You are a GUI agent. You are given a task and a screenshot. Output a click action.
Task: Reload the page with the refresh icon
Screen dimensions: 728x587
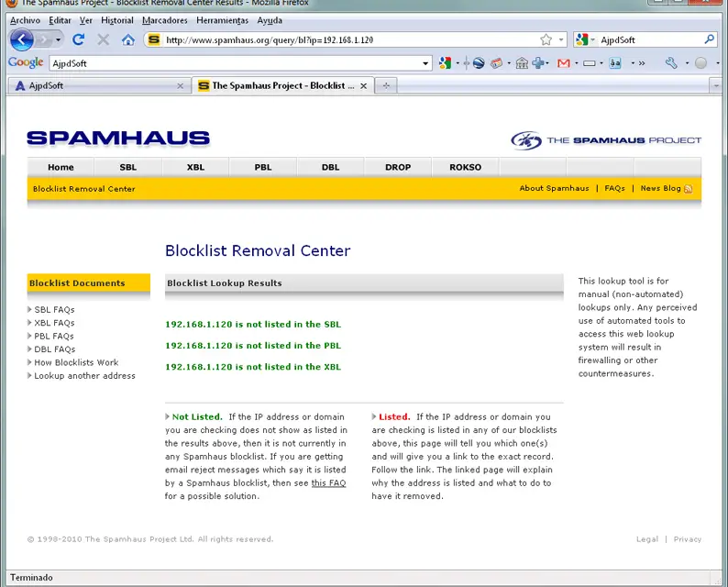coord(79,39)
